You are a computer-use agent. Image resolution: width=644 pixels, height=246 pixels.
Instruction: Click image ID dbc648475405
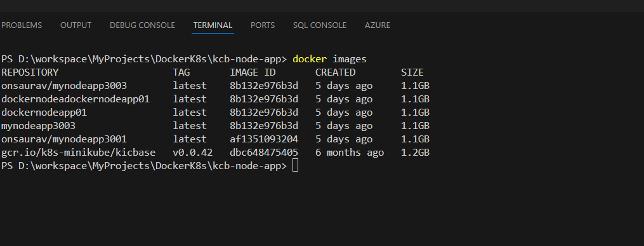[264, 153]
